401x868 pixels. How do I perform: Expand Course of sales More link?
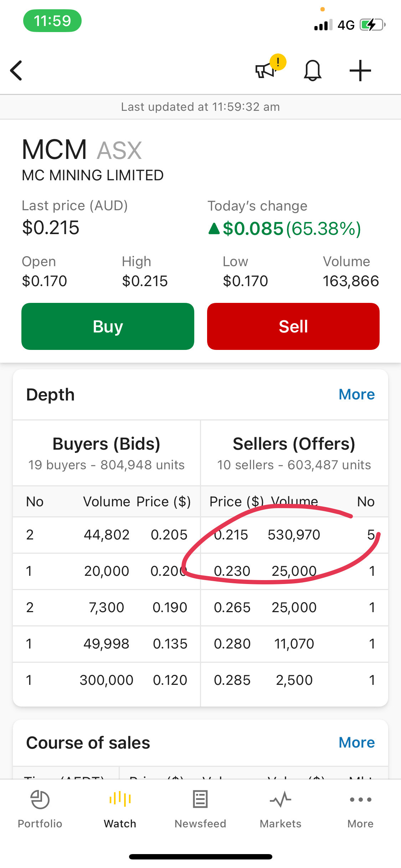356,743
